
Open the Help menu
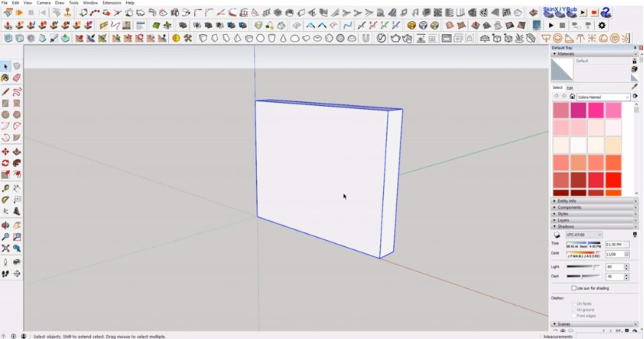[130, 2]
